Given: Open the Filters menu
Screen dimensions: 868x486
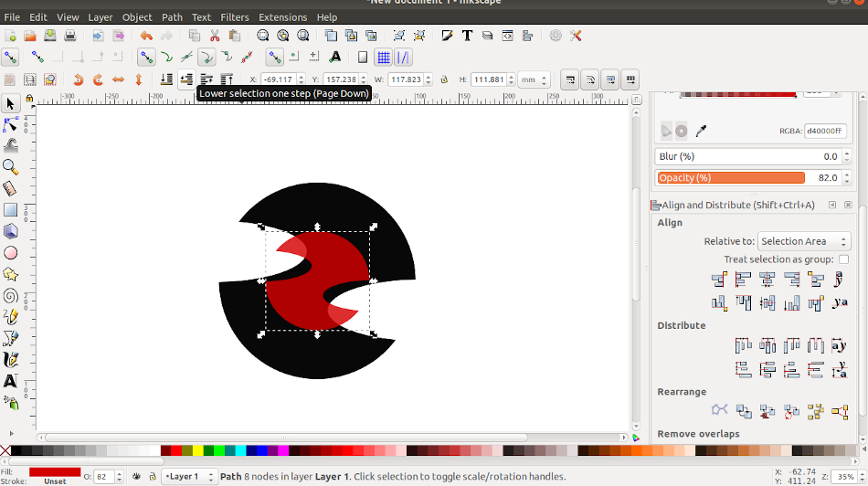Looking at the screenshot, I should tap(235, 17).
